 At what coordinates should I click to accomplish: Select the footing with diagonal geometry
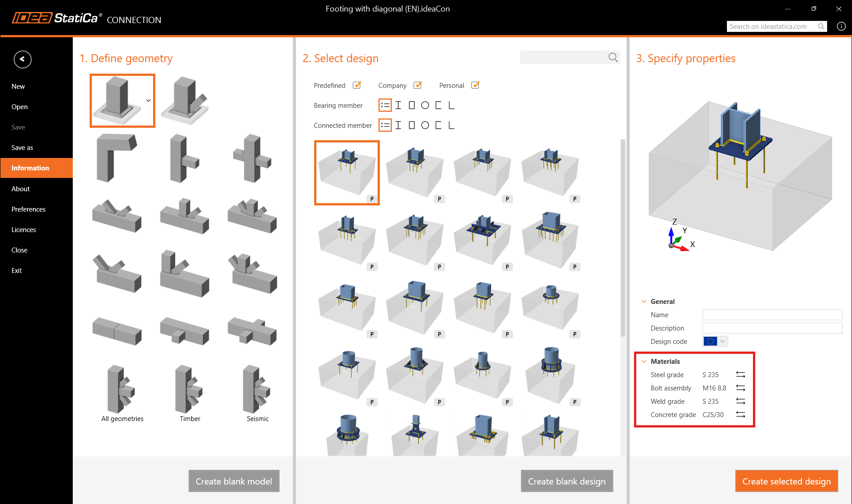[185, 101]
